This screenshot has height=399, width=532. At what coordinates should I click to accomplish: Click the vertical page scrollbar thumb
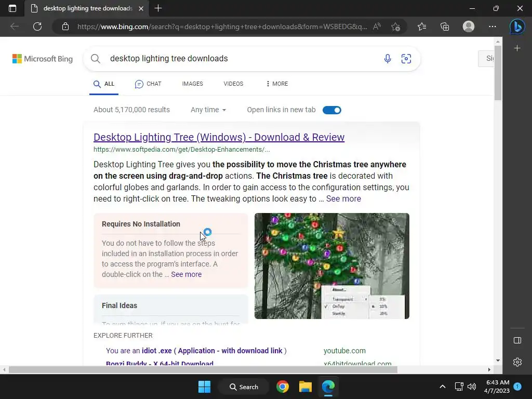(498, 73)
